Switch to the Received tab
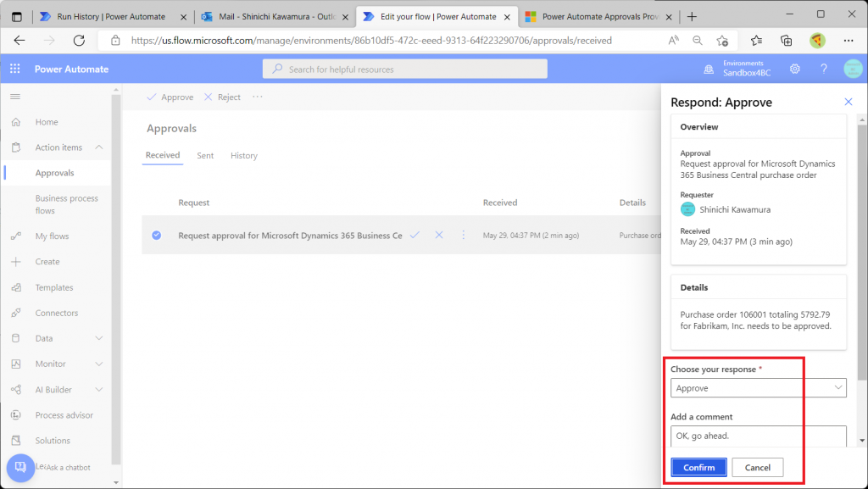The image size is (868, 489). click(x=163, y=155)
